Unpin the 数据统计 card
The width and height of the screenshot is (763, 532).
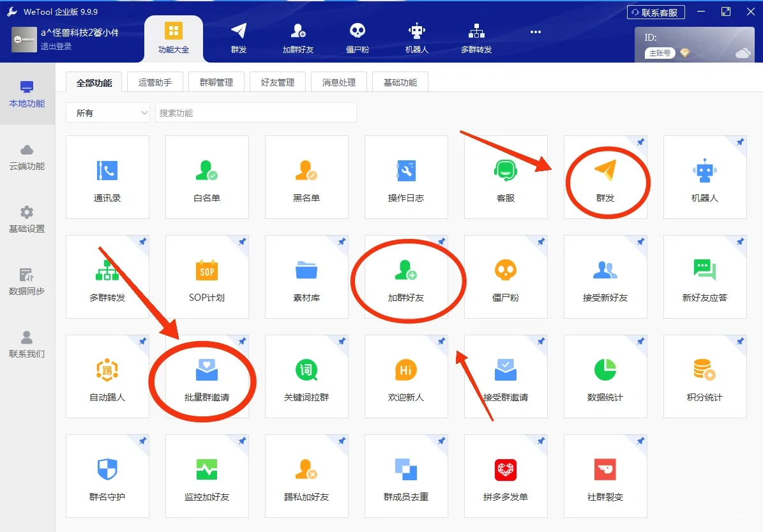point(640,341)
